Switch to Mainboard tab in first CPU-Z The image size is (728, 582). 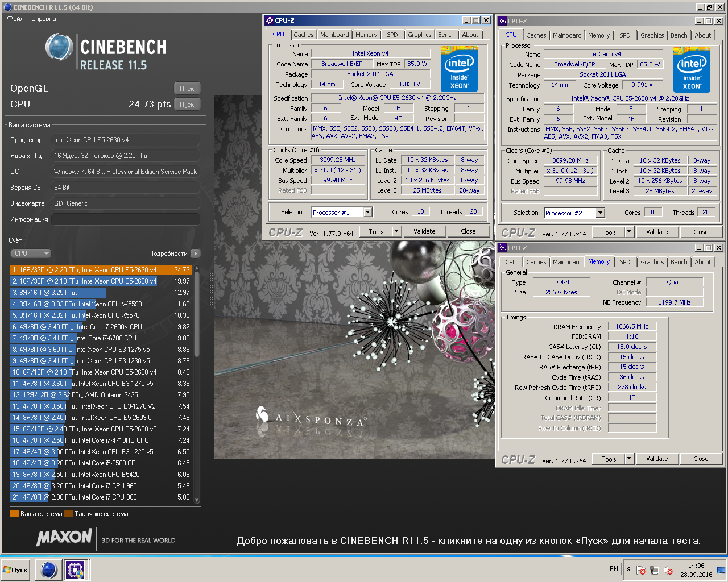[x=334, y=35]
